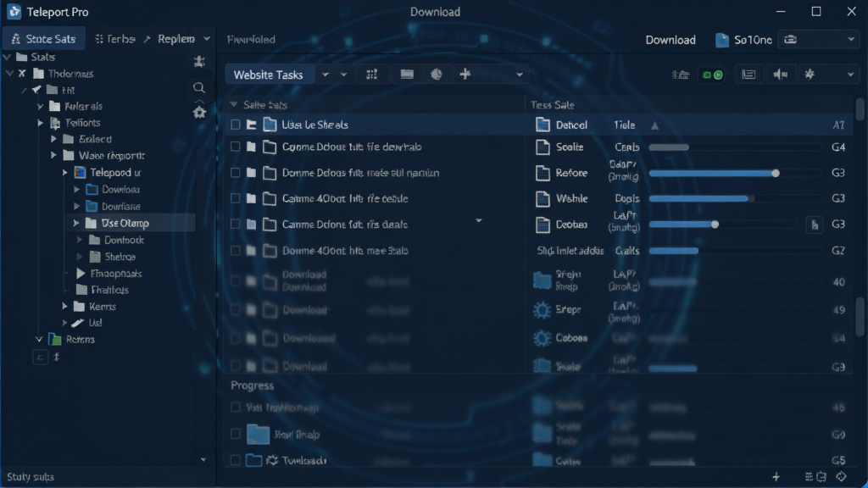Collapse the Stats root tree node
This screenshot has height=488, width=868.
(x=7, y=57)
